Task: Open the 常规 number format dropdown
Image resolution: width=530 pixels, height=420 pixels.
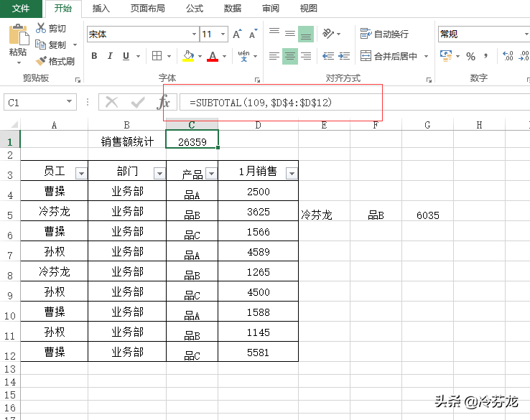Action: 526,34
